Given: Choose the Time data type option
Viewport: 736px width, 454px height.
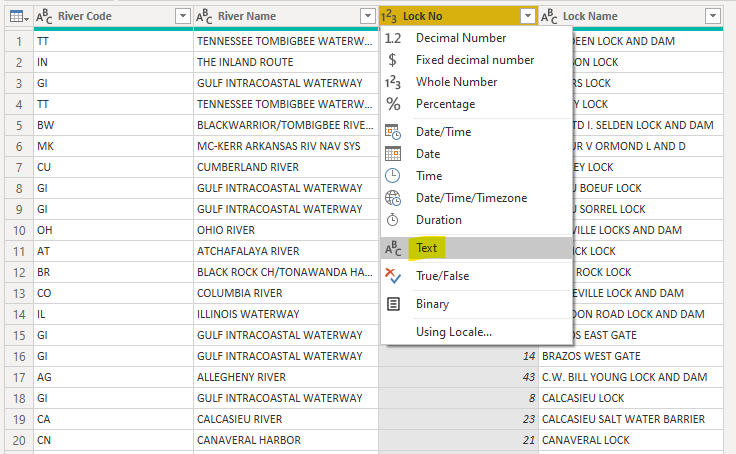Looking at the screenshot, I should point(429,176).
